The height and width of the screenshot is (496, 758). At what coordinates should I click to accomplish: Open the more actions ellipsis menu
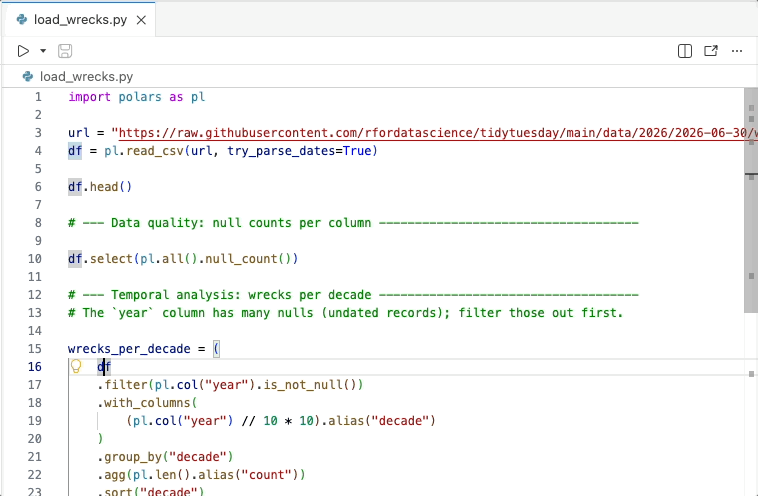coord(737,51)
